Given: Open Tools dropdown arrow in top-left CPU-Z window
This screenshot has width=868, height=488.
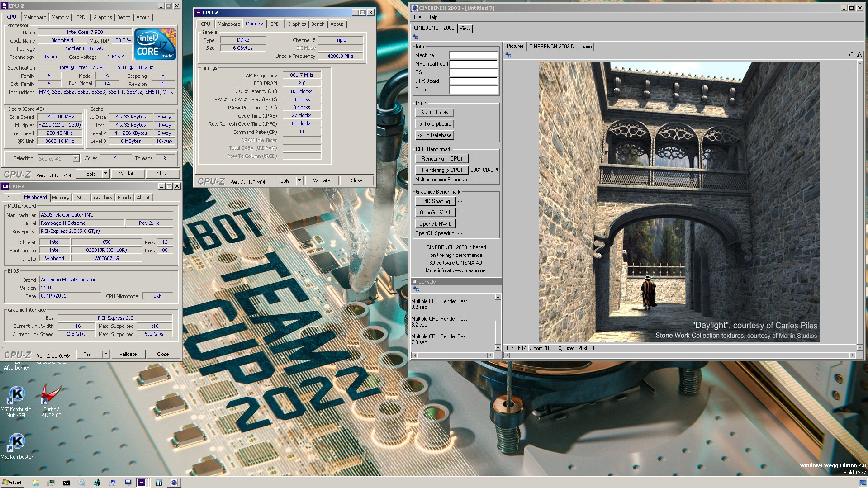Looking at the screenshot, I should (x=105, y=174).
